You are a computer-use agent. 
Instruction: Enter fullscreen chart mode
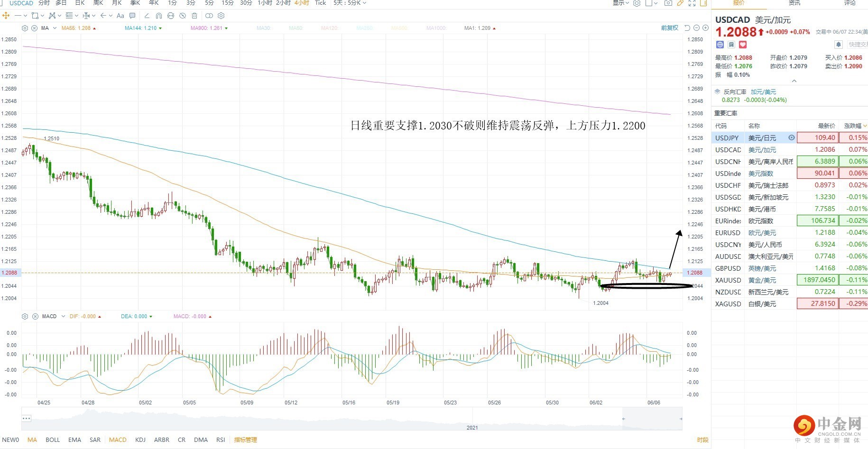coord(692,3)
